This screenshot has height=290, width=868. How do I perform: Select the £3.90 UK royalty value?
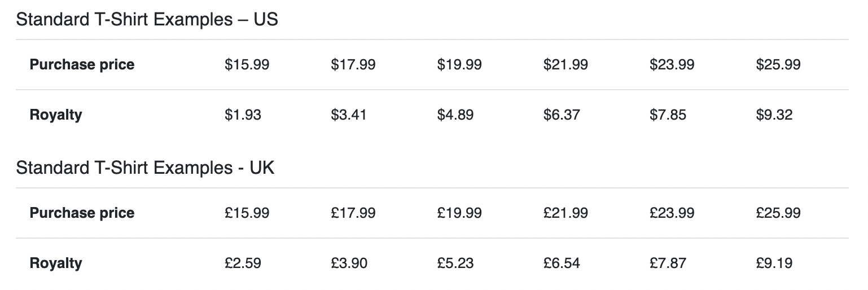[x=349, y=263]
